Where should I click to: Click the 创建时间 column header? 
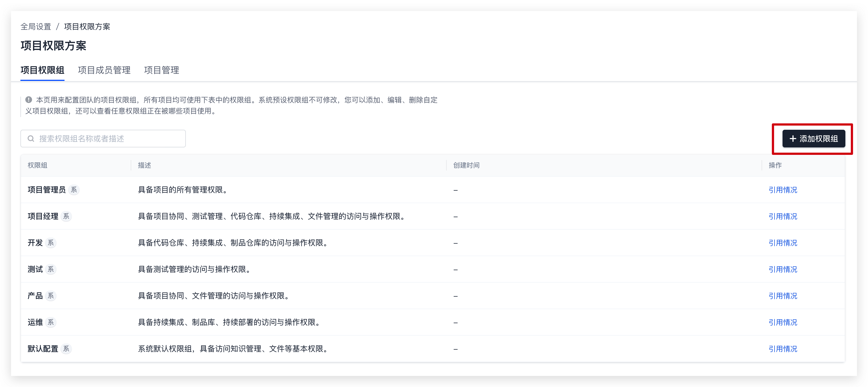point(466,165)
